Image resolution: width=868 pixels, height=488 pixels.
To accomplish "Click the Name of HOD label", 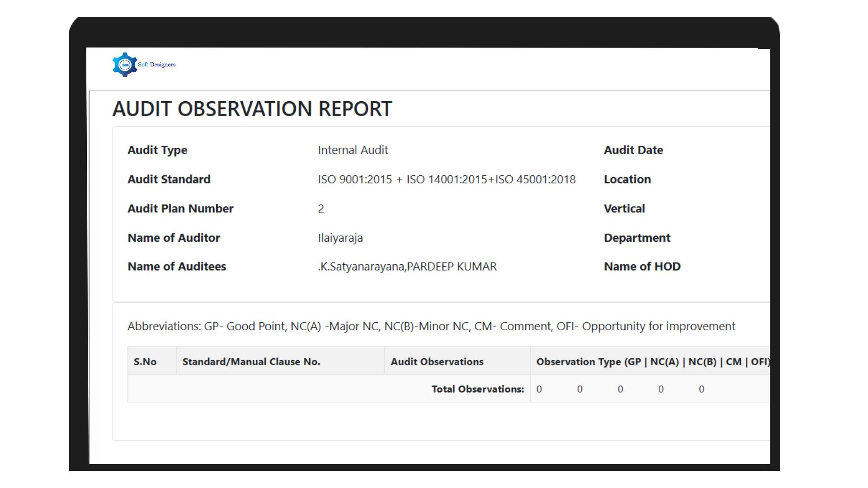I will [x=642, y=266].
